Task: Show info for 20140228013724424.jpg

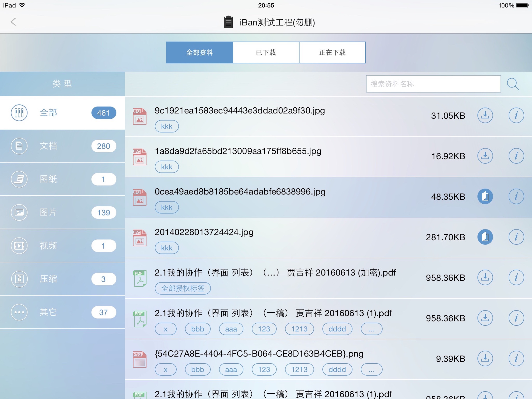Action: tap(516, 237)
